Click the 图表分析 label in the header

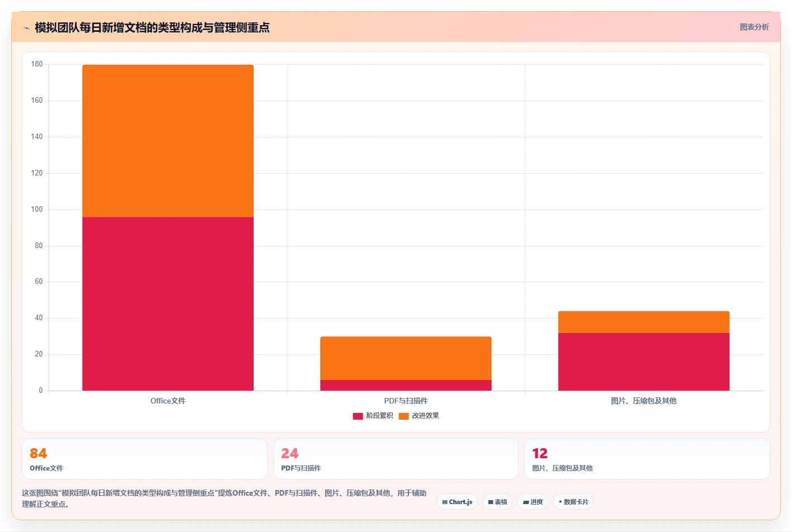coord(754,27)
